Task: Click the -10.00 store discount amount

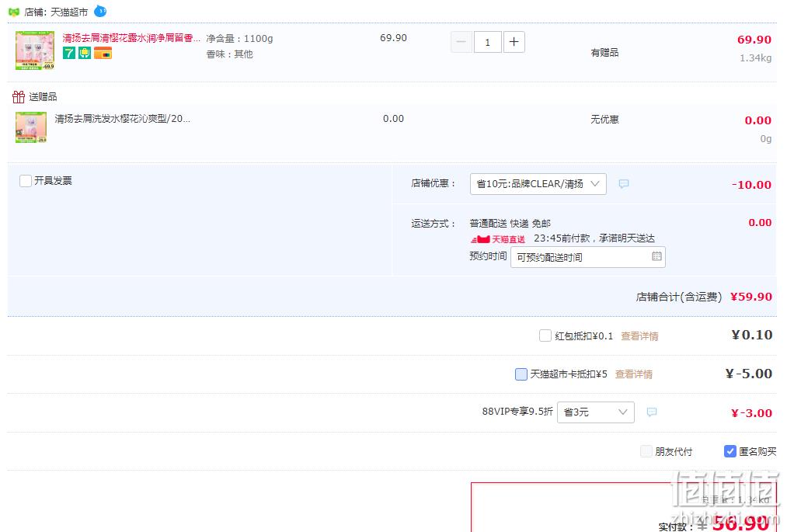Action: (x=751, y=185)
